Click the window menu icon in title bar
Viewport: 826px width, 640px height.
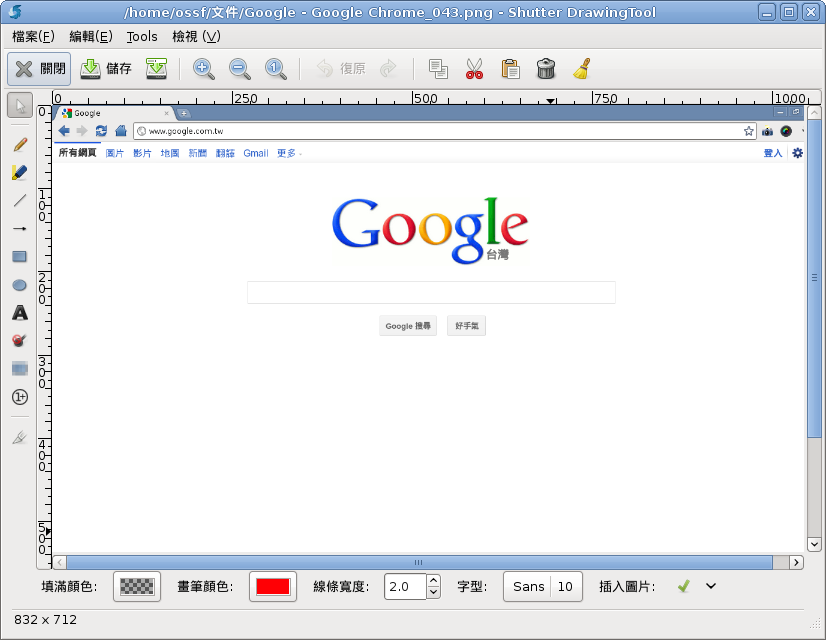coord(15,12)
